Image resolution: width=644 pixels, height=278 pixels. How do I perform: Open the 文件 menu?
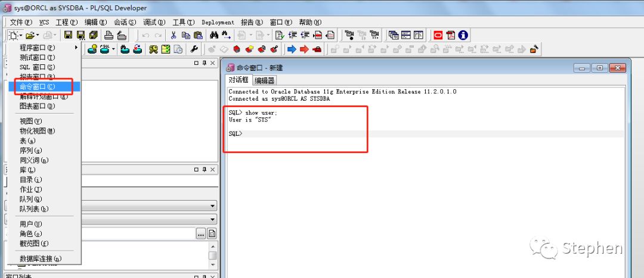20,22
